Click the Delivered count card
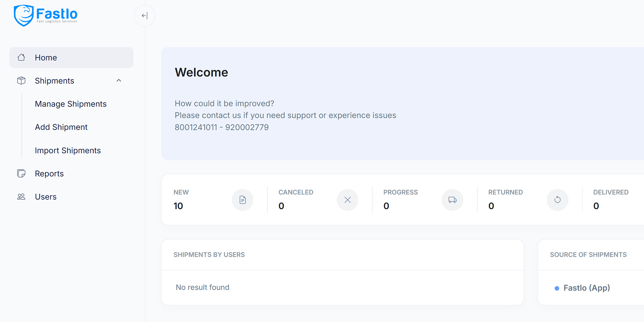Viewport: 644px width, 322px height. point(612,200)
